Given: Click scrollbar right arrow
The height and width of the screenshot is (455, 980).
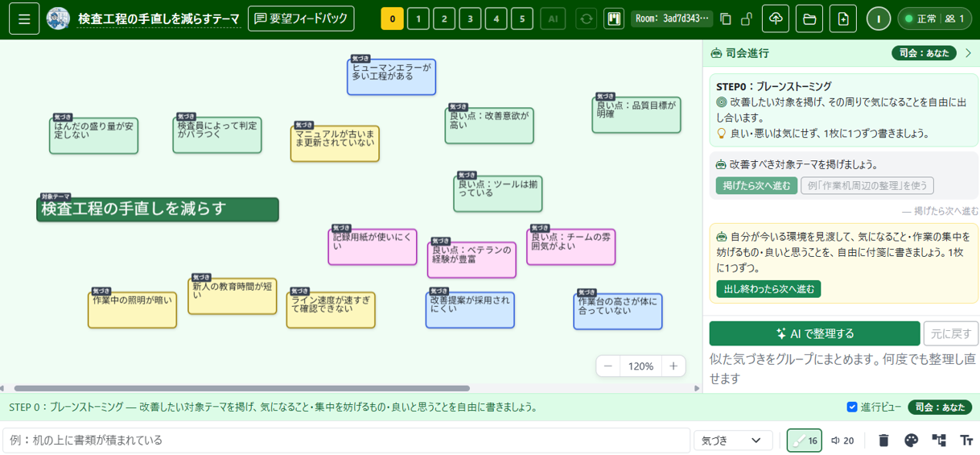Looking at the screenshot, I should (697, 389).
